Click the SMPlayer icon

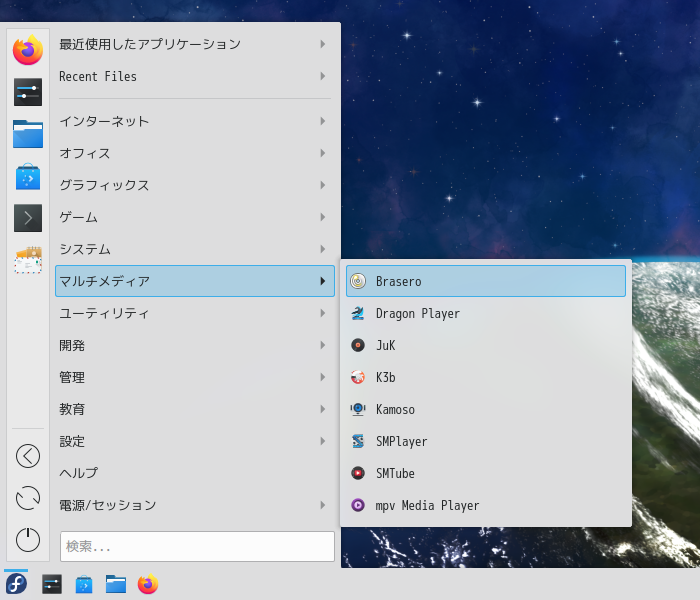click(x=358, y=441)
